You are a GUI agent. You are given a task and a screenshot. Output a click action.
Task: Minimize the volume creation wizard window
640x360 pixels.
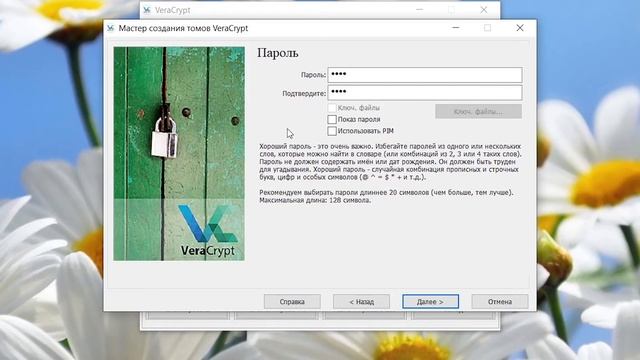[456, 28]
